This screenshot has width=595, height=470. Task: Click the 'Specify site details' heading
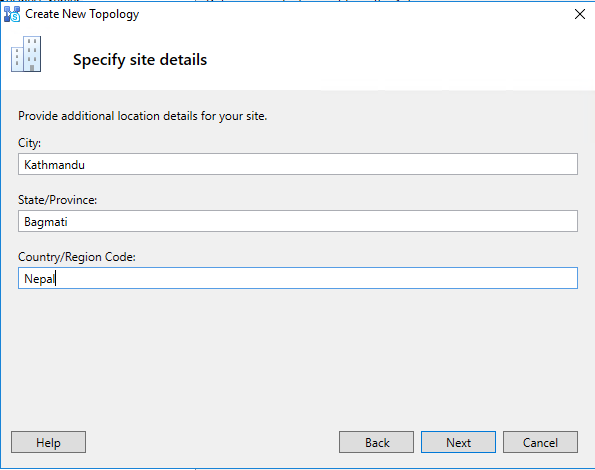(x=140, y=60)
